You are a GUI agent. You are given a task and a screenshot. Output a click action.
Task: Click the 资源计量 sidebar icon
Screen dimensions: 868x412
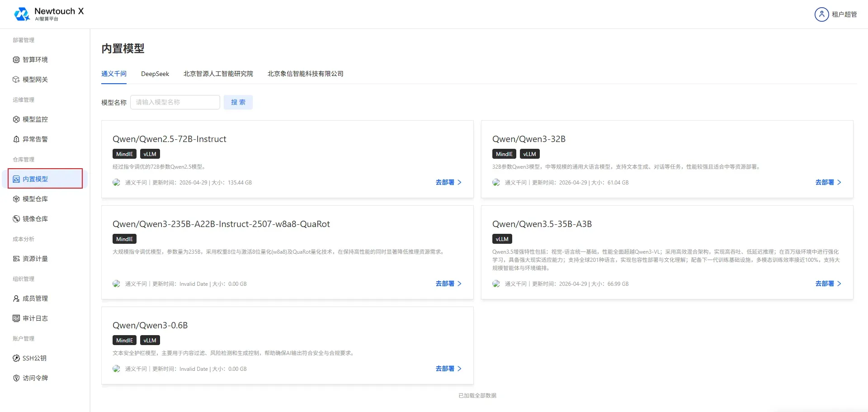tap(16, 259)
